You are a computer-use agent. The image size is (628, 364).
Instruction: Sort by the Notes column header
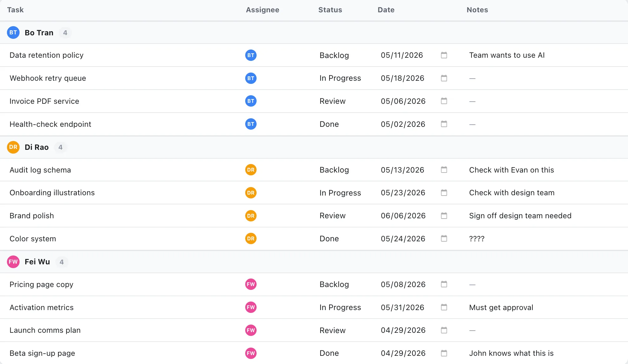[477, 10]
